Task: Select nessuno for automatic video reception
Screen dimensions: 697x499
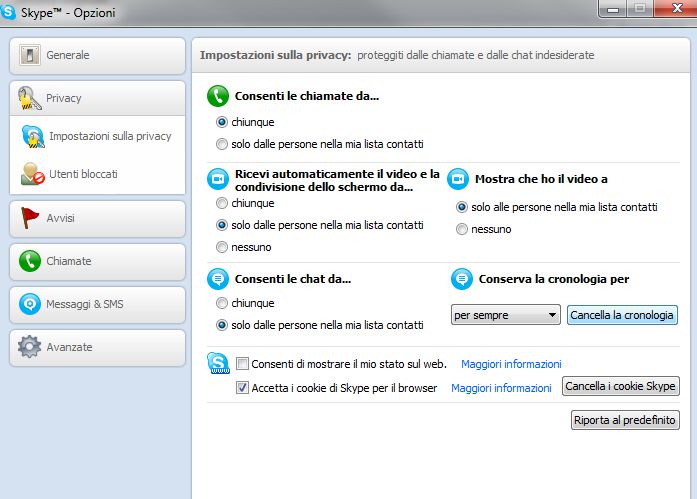Action: (x=221, y=247)
